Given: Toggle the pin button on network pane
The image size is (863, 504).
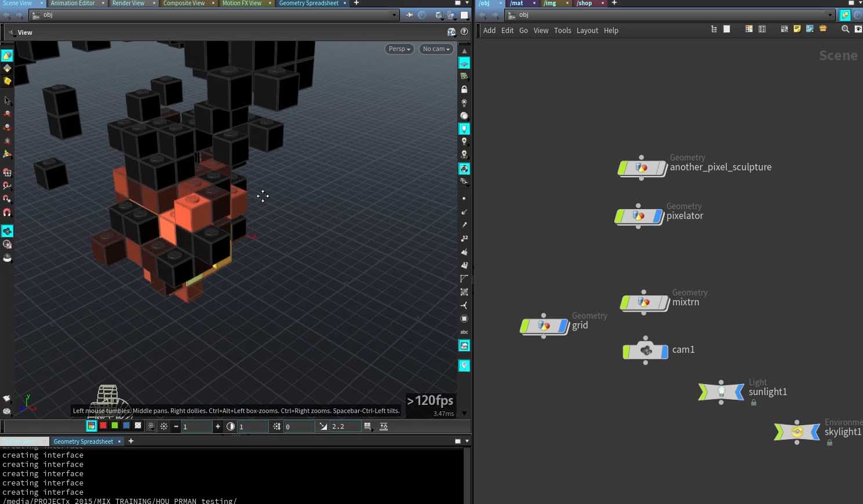Looking at the screenshot, I should pos(845,15).
